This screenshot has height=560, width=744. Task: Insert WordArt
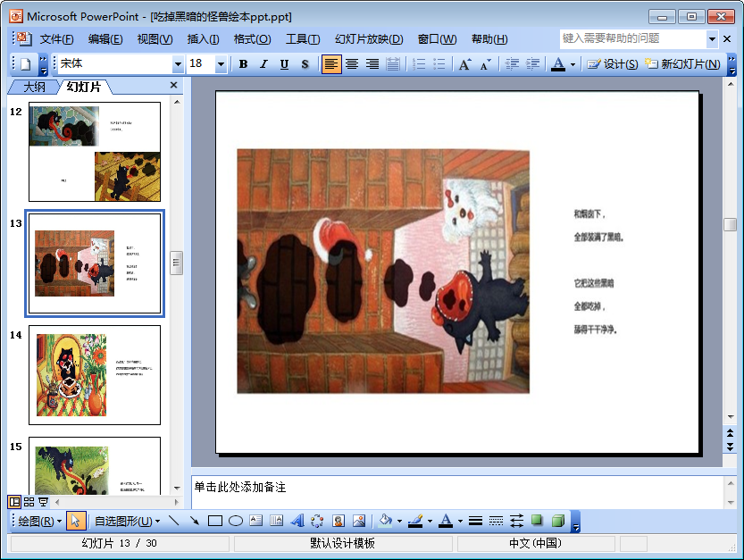297,521
